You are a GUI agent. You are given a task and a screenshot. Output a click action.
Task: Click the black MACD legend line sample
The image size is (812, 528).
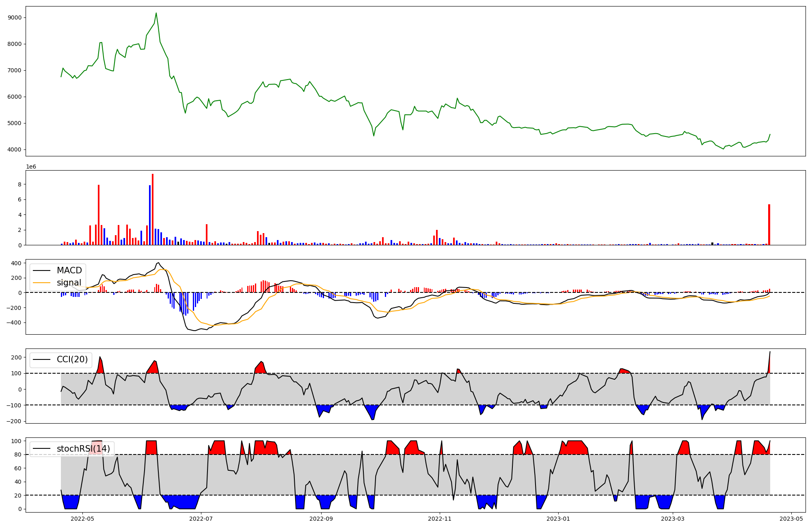pyautogui.click(x=41, y=270)
